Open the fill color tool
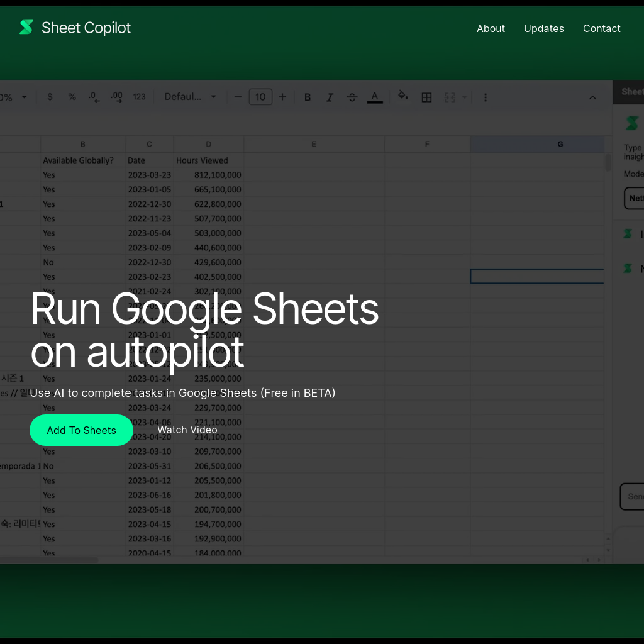This screenshot has height=644, width=644. [x=403, y=97]
